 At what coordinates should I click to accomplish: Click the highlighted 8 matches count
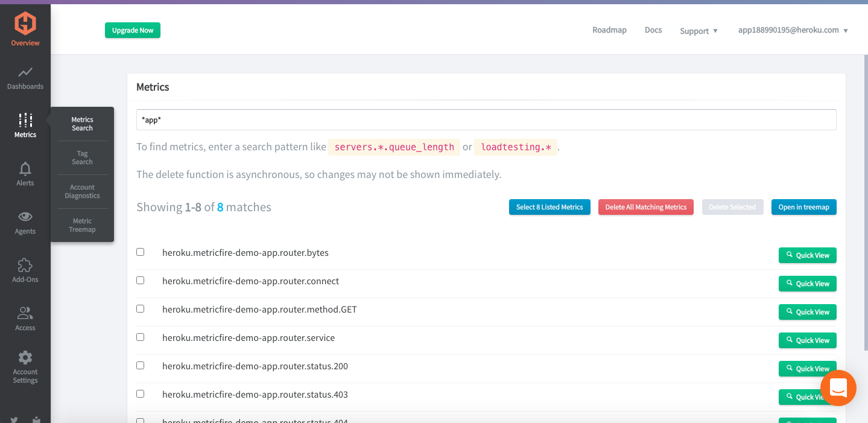point(220,207)
